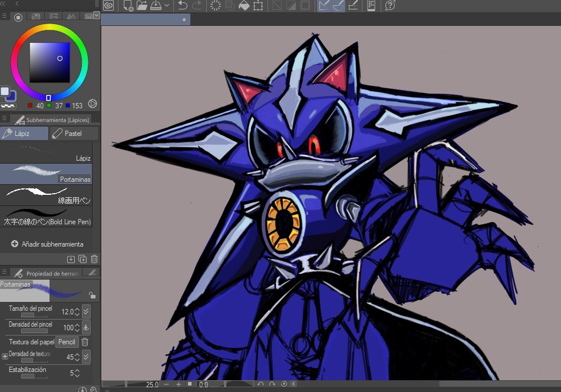
Task: Remove the paper texture with trash icon
Action: [x=85, y=342]
